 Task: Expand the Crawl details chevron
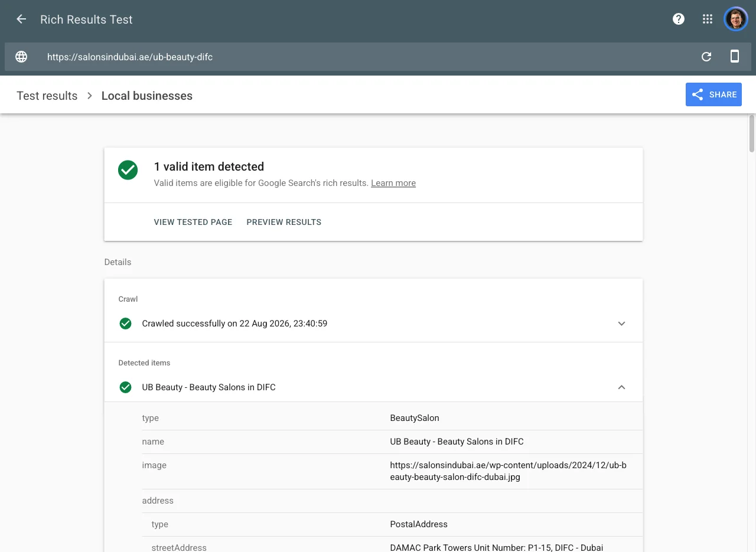point(621,324)
